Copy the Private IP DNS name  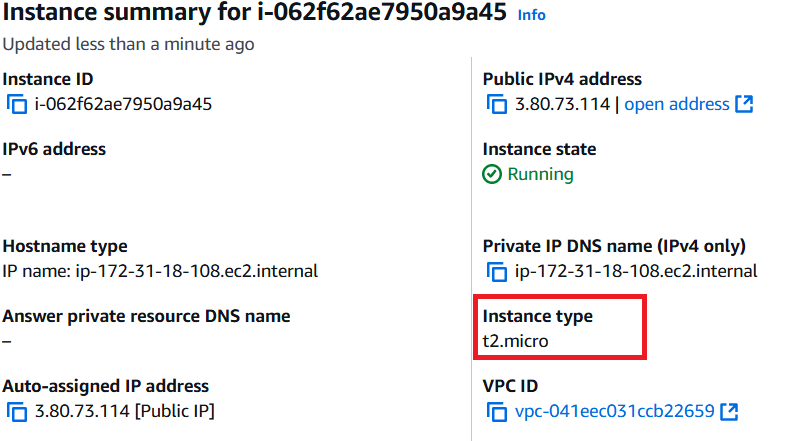tap(497, 272)
